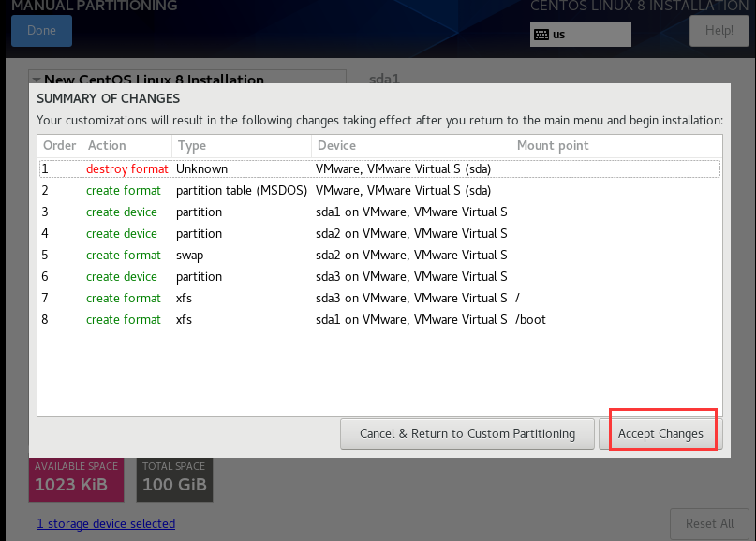Click sda3 device cell in row 6
The width and height of the screenshot is (756, 541).
pyautogui.click(x=411, y=276)
